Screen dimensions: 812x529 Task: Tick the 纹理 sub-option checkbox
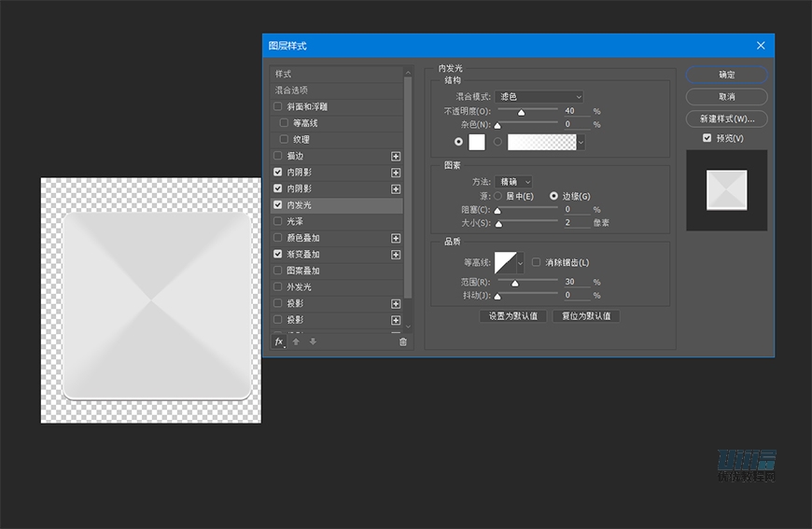click(284, 139)
